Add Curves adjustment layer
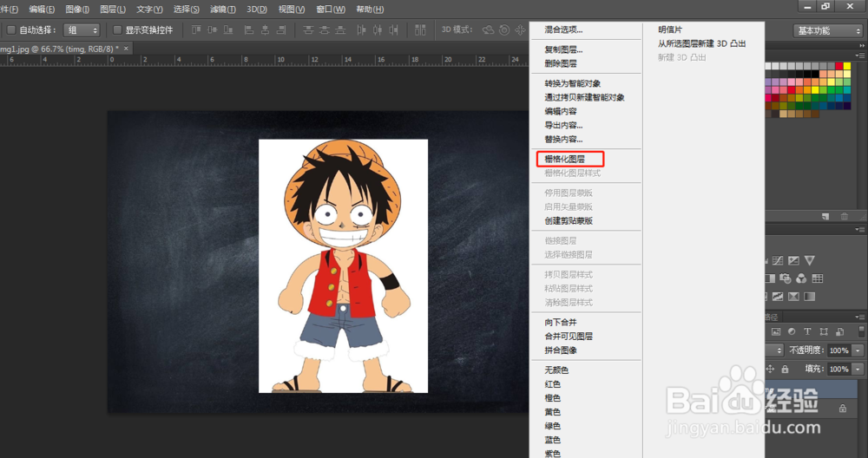 pyautogui.click(x=778, y=260)
